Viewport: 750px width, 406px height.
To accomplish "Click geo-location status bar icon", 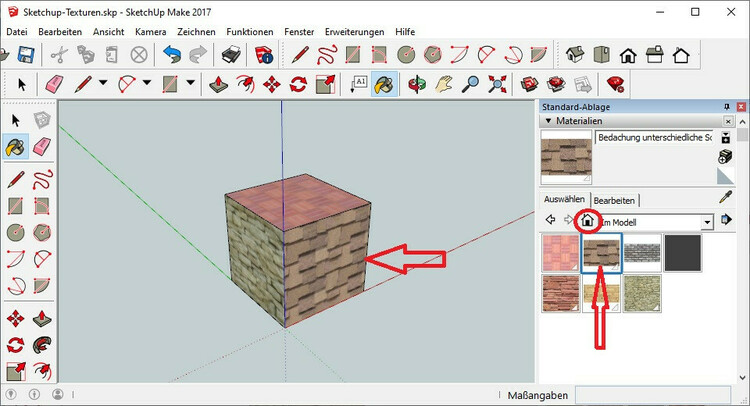I will click(x=11, y=395).
